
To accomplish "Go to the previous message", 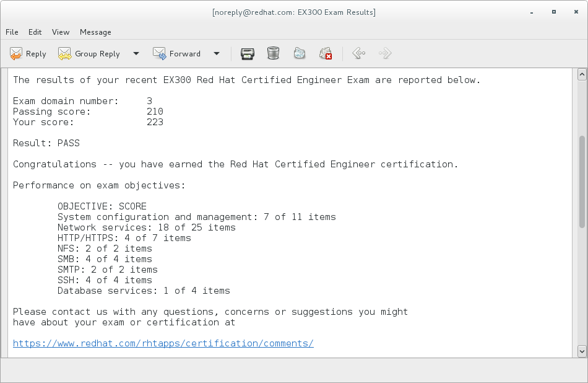I will point(358,54).
